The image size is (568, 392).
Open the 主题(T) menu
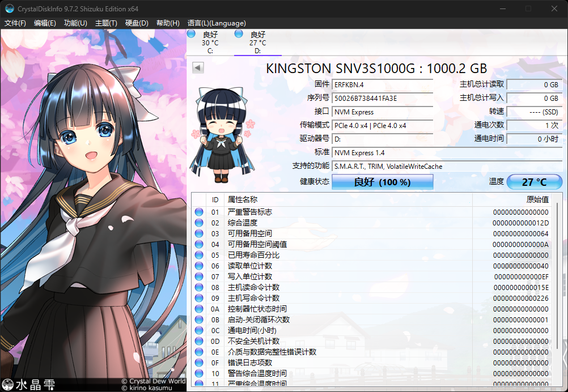tap(106, 23)
